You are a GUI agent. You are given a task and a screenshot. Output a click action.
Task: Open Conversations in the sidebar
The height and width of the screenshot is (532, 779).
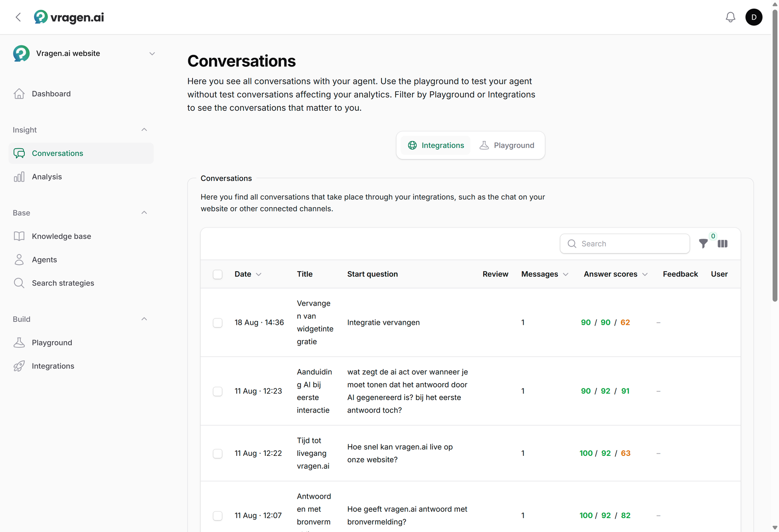click(x=81, y=153)
